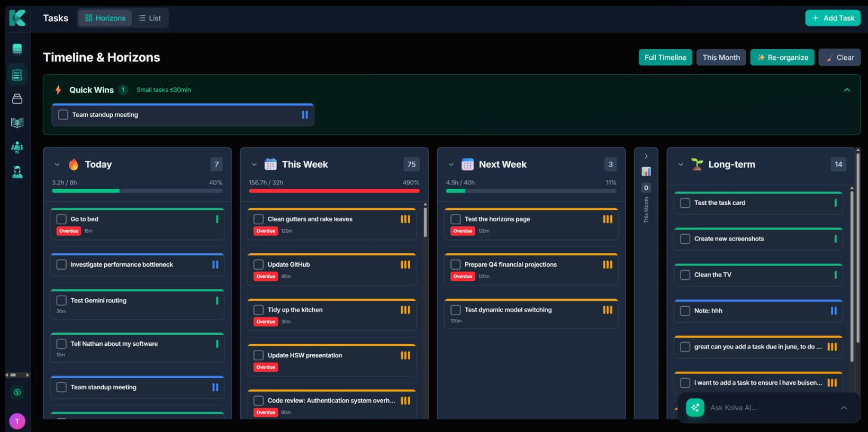Open the open-book sidebar icon
Image resolution: width=868 pixels, height=432 pixels.
(17, 123)
